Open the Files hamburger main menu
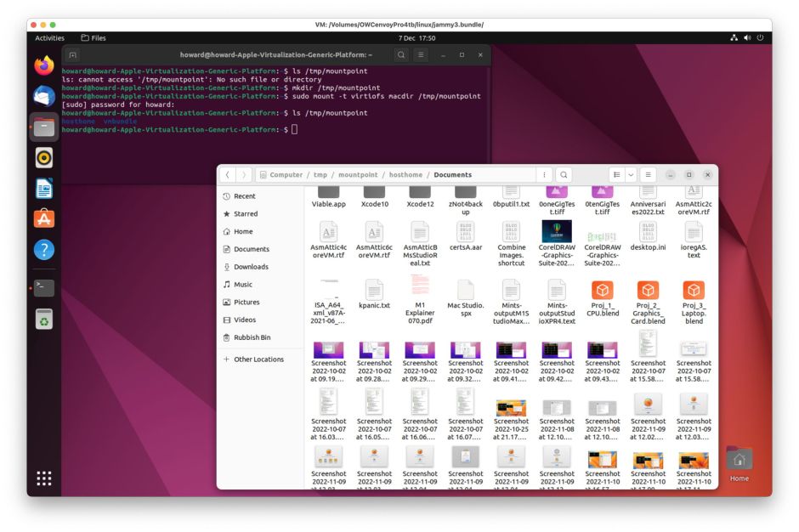Screen dimensions: 799x532 tap(649, 175)
